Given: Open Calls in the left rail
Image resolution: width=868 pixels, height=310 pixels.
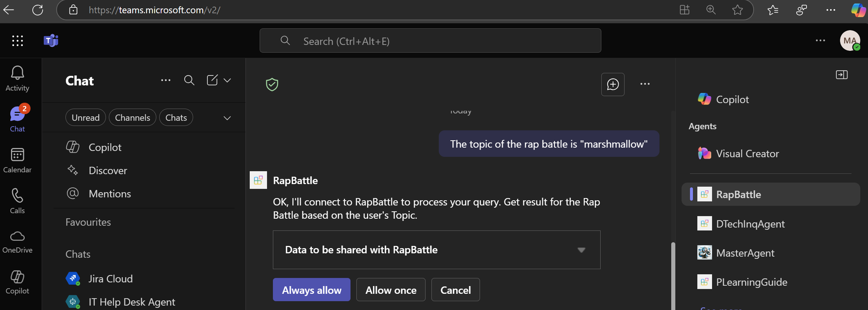Looking at the screenshot, I should point(17,201).
